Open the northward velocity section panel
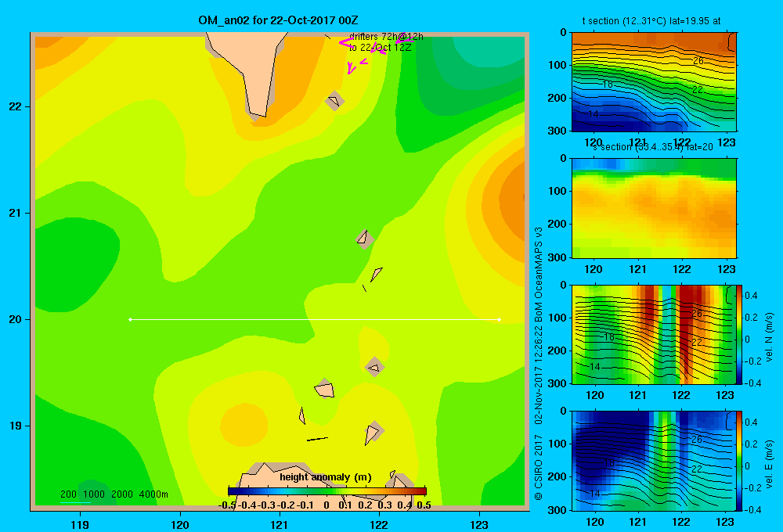 point(654,334)
